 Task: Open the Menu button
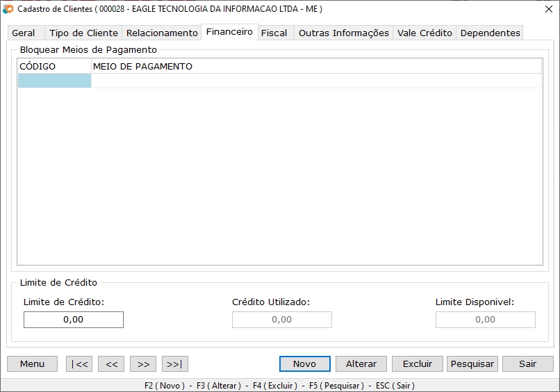pos(32,364)
